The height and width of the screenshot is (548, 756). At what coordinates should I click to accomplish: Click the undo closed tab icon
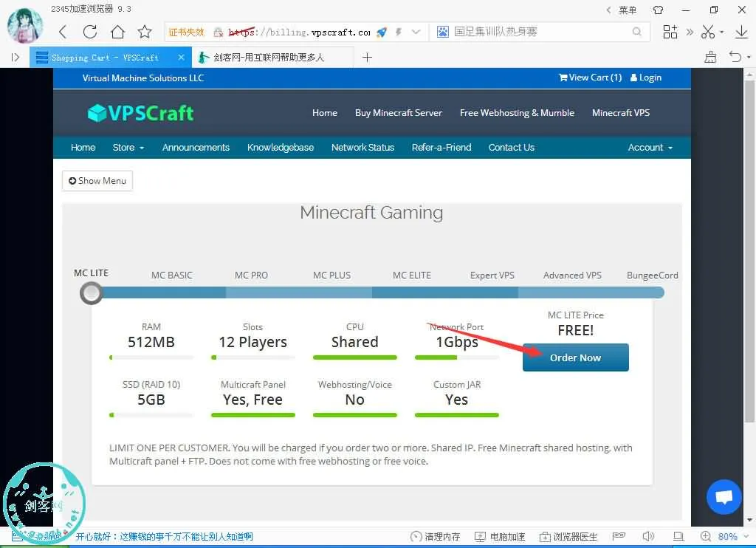point(735,57)
